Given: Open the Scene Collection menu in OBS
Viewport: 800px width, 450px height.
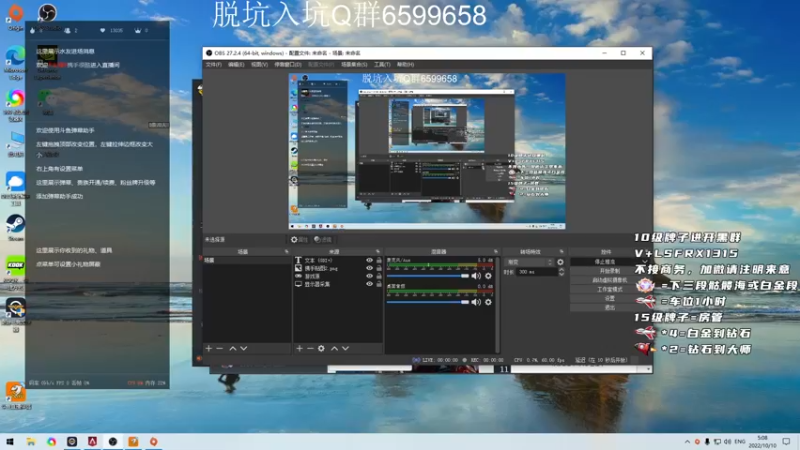Looking at the screenshot, I should tap(354, 65).
